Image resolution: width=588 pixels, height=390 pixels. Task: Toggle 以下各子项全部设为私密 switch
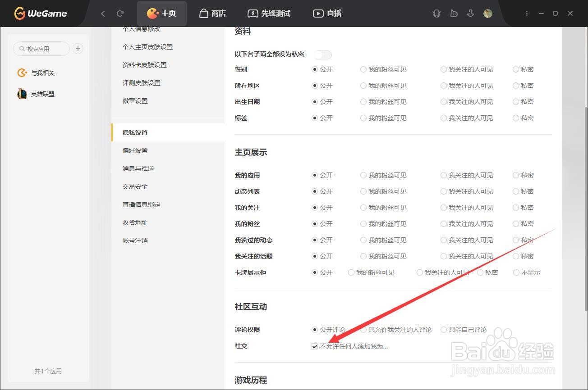tap(323, 54)
